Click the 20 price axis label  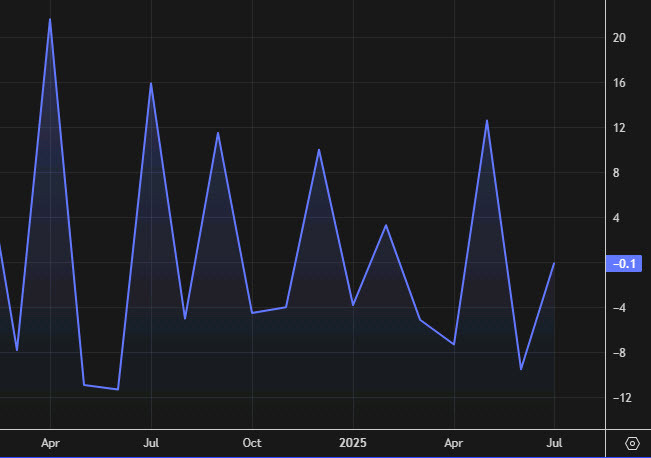tap(619, 38)
